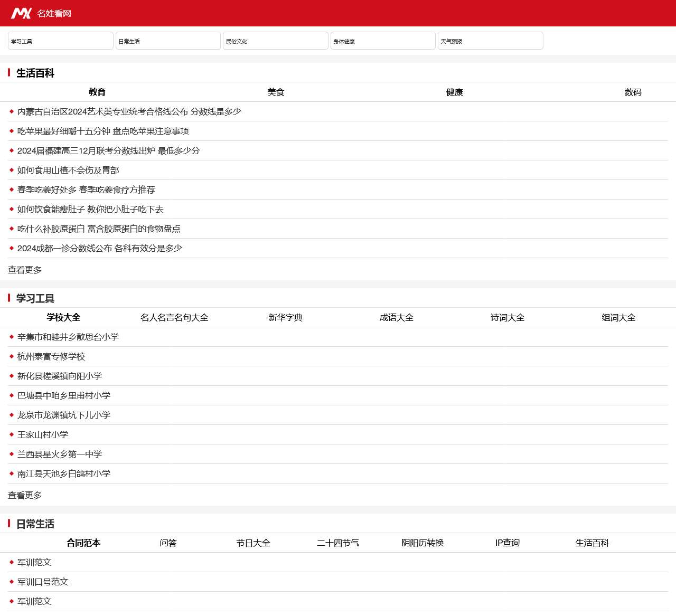Select the 阴阳历转换 tab
676x616 pixels.
point(422,543)
